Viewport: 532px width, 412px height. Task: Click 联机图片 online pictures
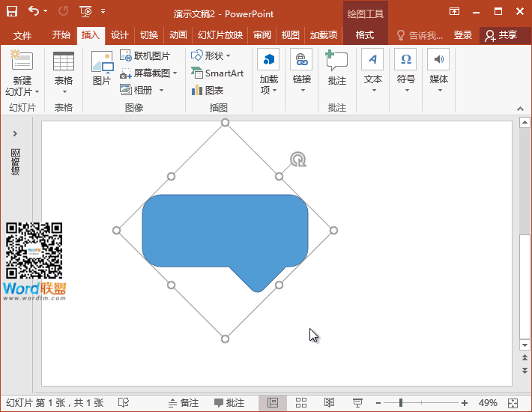point(145,55)
